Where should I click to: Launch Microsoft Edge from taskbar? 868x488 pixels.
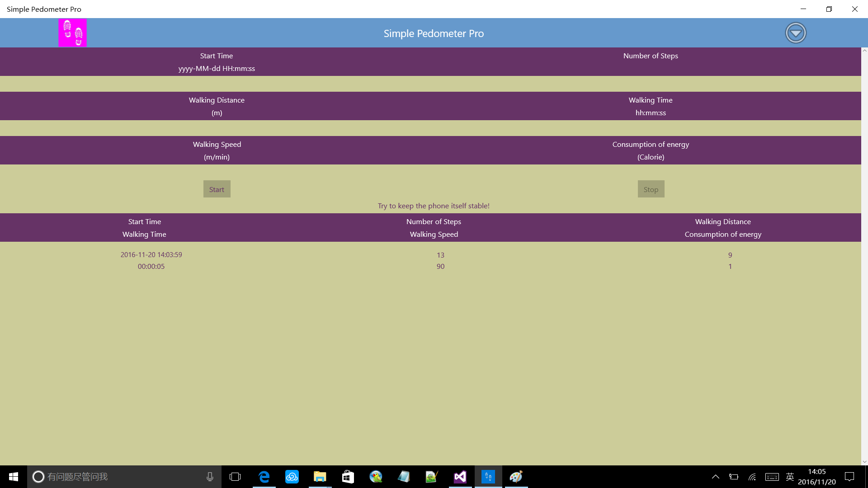(x=264, y=477)
